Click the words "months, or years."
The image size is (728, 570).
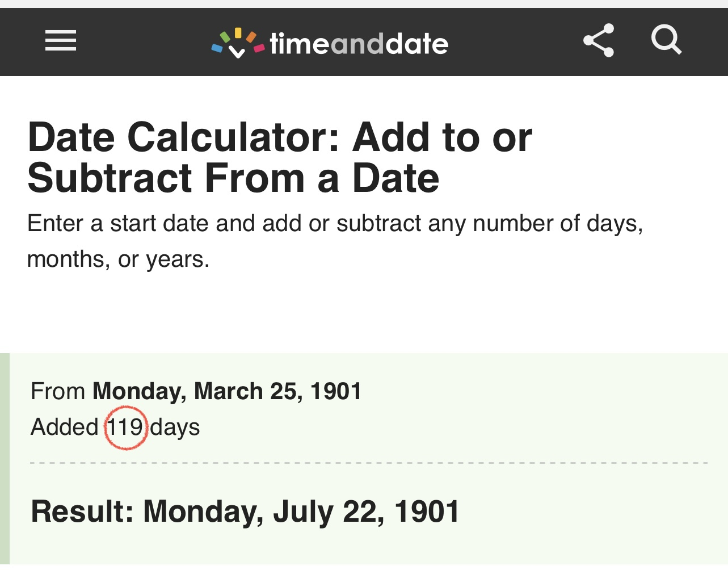(118, 259)
